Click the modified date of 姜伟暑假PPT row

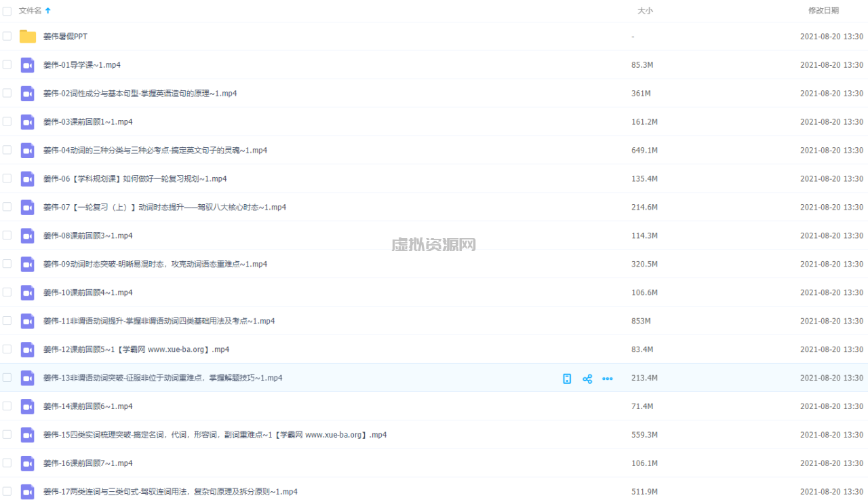[831, 37]
